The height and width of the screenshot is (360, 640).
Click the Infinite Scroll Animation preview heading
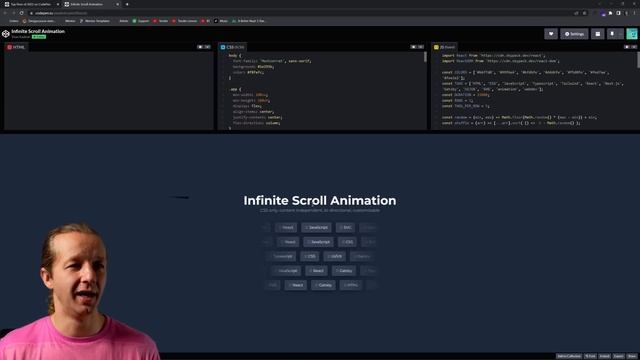(320, 200)
